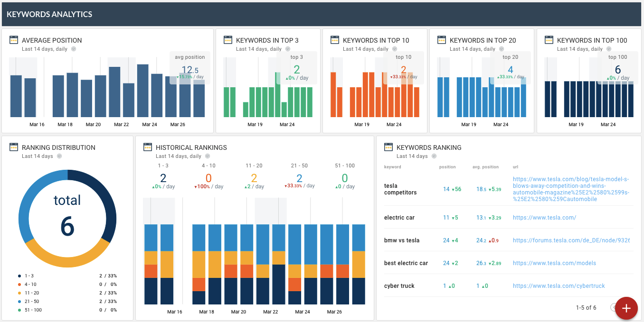Sort by the position column header
644x322 pixels.
point(447,167)
